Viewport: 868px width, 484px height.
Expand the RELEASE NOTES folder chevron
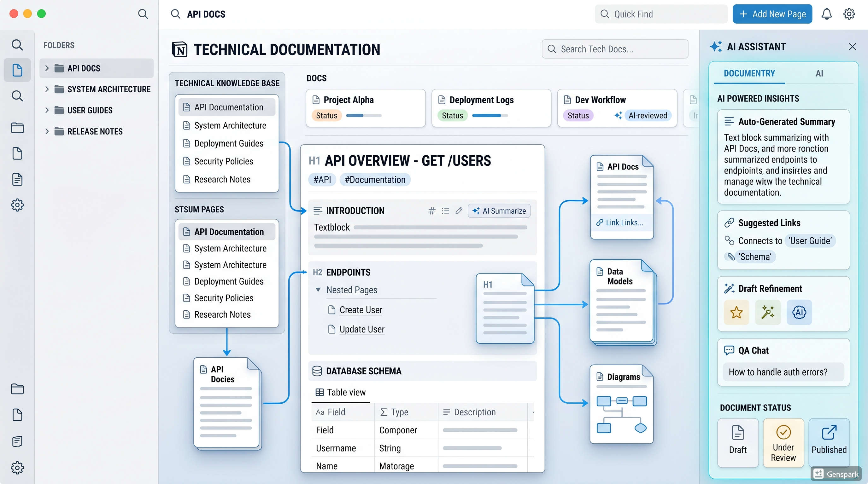(x=47, y=131)
